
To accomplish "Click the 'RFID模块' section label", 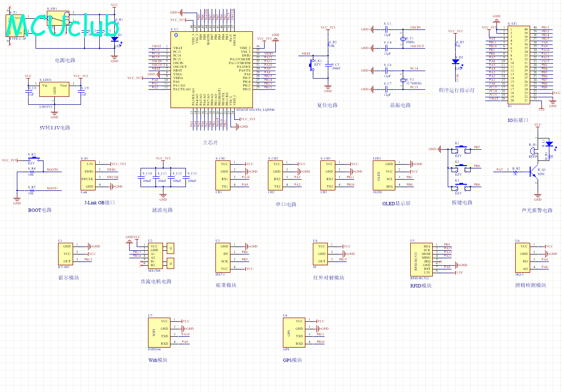I will [421, 285].
